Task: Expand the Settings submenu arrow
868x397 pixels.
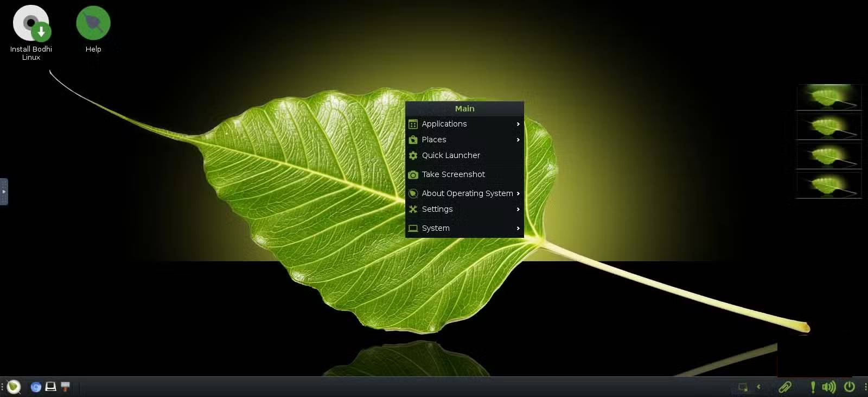Action: point(518,209)
